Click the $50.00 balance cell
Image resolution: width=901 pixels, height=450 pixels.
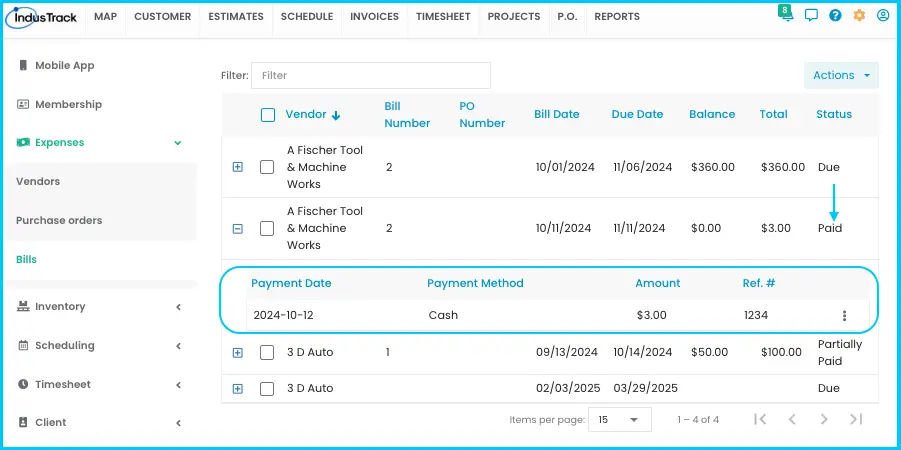pos(709,352)
